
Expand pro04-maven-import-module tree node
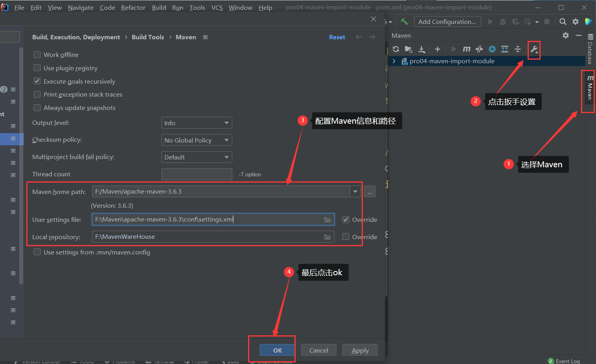pyautogui.click(x=394, y=61)
